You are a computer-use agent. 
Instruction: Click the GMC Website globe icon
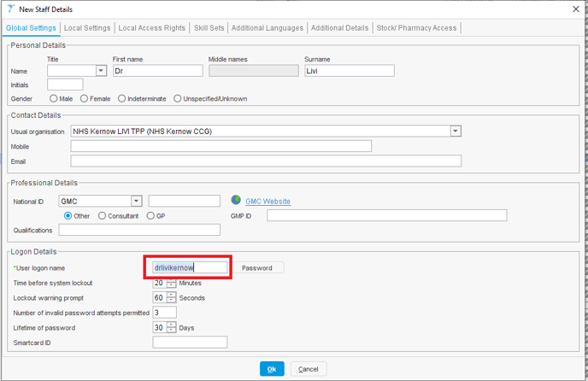point(236,201)
